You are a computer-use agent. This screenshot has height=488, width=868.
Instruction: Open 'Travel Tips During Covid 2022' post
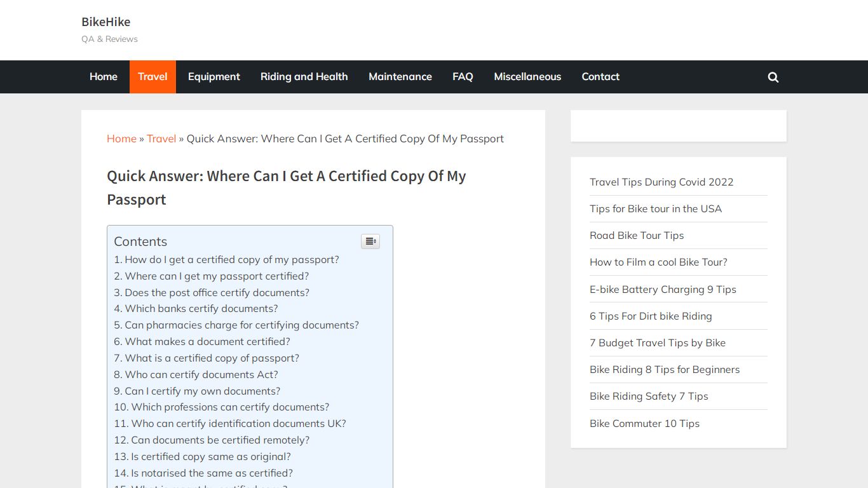click(x=661, y=182)
